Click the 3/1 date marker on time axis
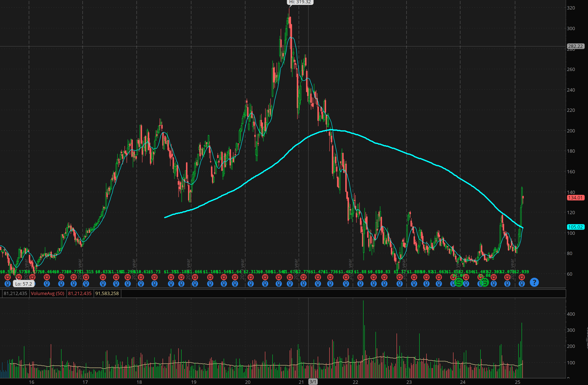Screen dimensions: 588x385 tap(313, 382)
